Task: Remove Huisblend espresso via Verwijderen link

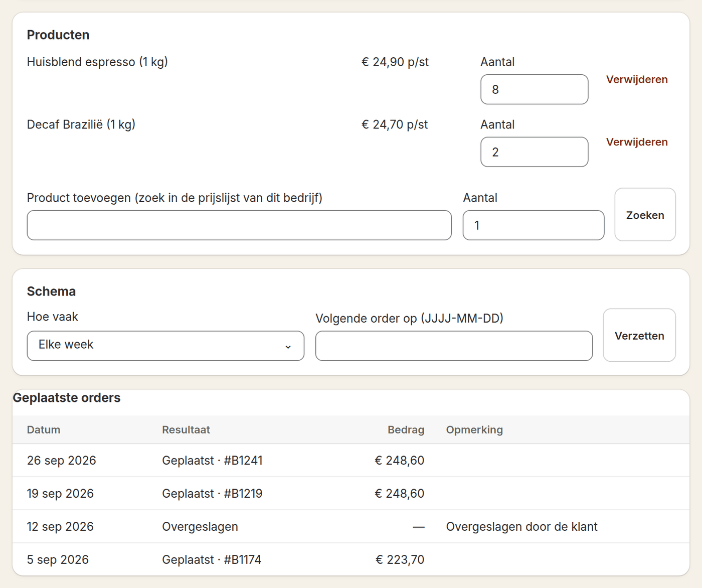Action: click(x=637, y=79)
